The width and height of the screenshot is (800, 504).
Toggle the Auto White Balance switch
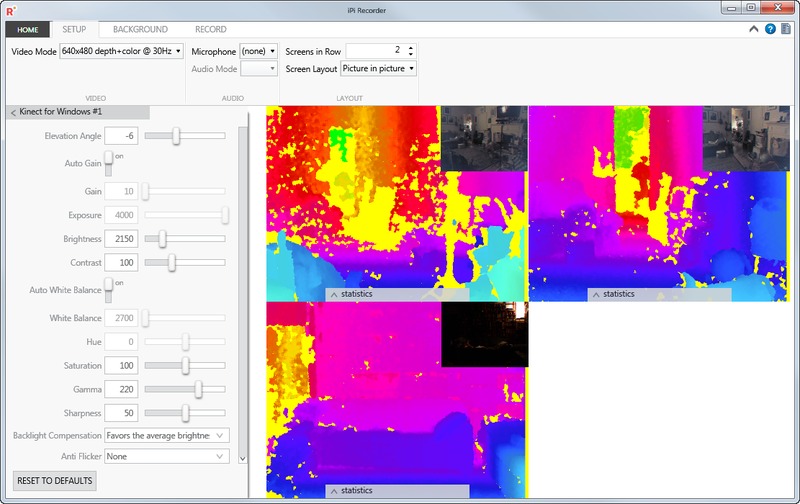point(109,290)
